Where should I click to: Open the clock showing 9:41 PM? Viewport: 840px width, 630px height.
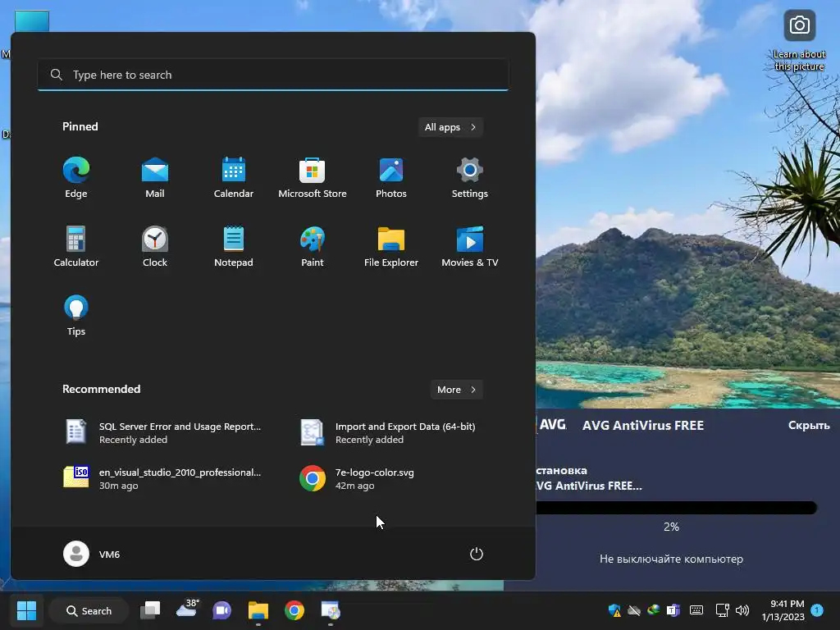click(783, 610)
